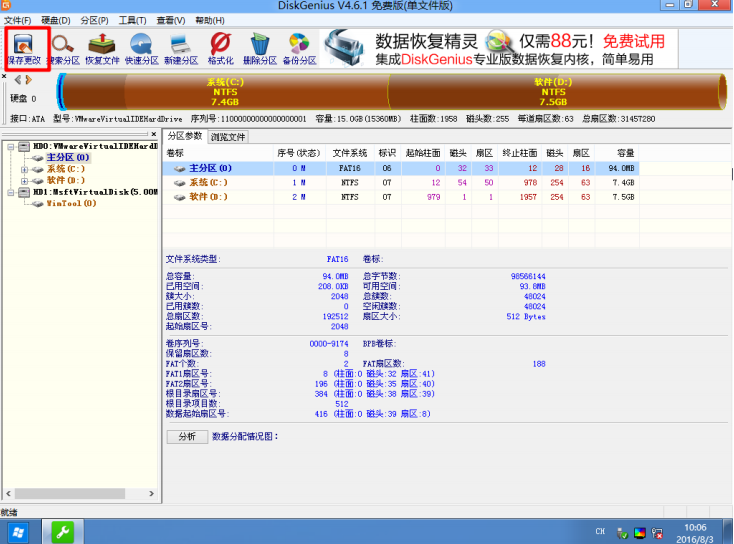Click the 7.4GB capacity cell
The width and height of the screenshot is (734, 544).
click(623, 183)
